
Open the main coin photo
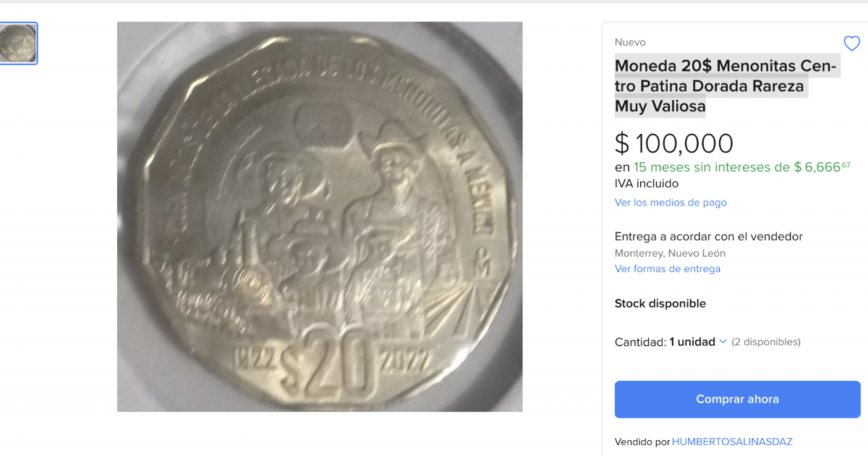tap(320, 216)
